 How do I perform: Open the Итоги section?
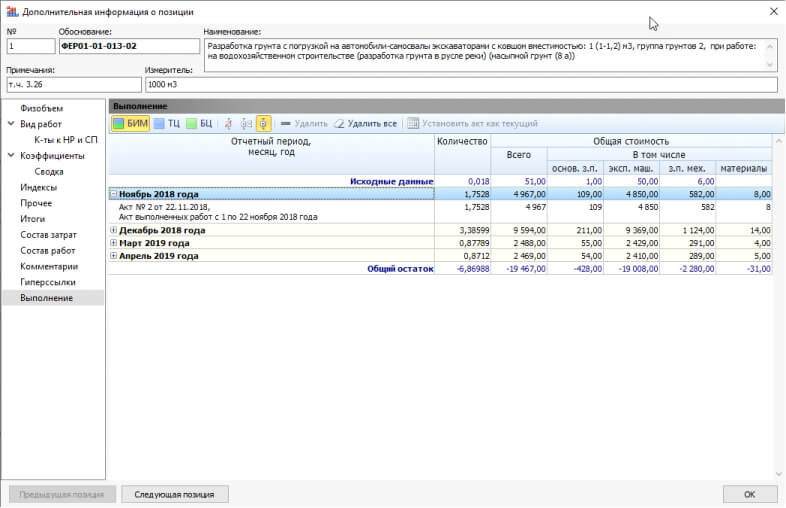click(33, 219)
